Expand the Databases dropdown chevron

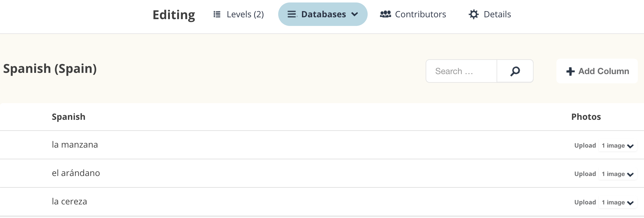pyautogui.click(x=355, y=15)
